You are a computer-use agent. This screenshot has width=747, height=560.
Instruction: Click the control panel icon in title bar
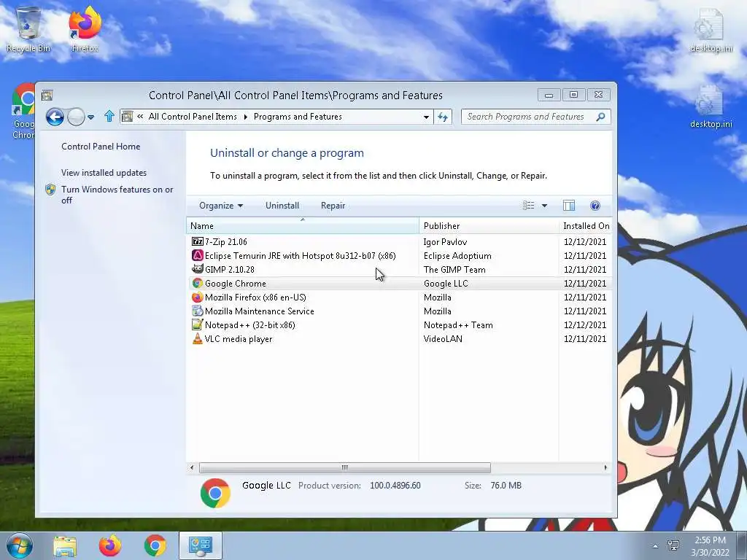pyautogui.click(x=47, y=96)
